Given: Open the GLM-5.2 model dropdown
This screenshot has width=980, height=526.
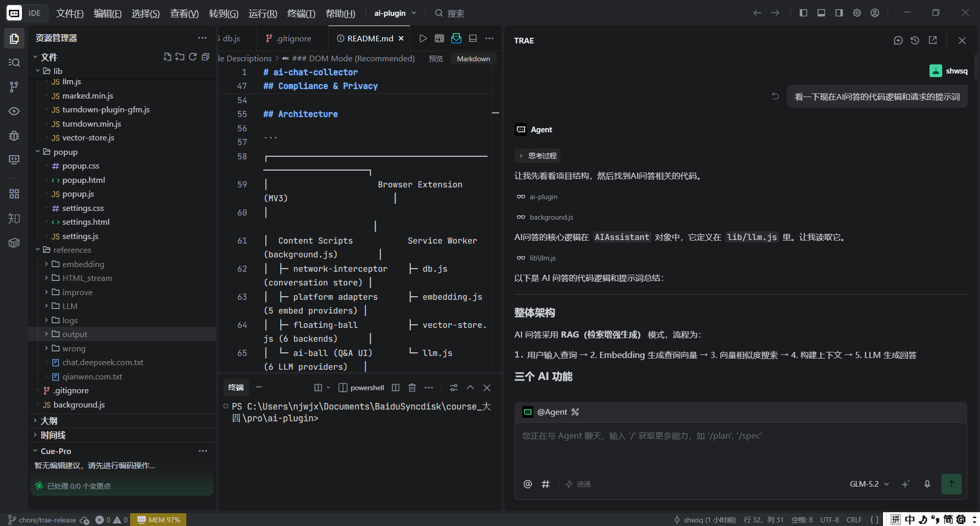Looking at the screenshot, I should point(869,484).
